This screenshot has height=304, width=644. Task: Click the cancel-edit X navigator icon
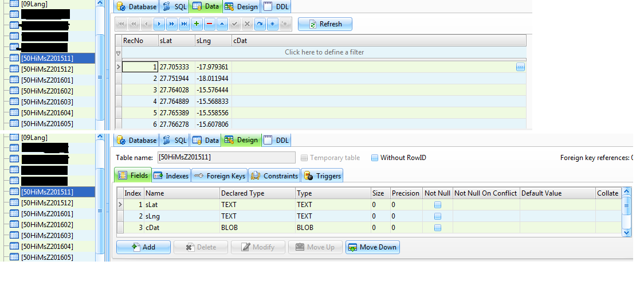[x=248, y=24]
